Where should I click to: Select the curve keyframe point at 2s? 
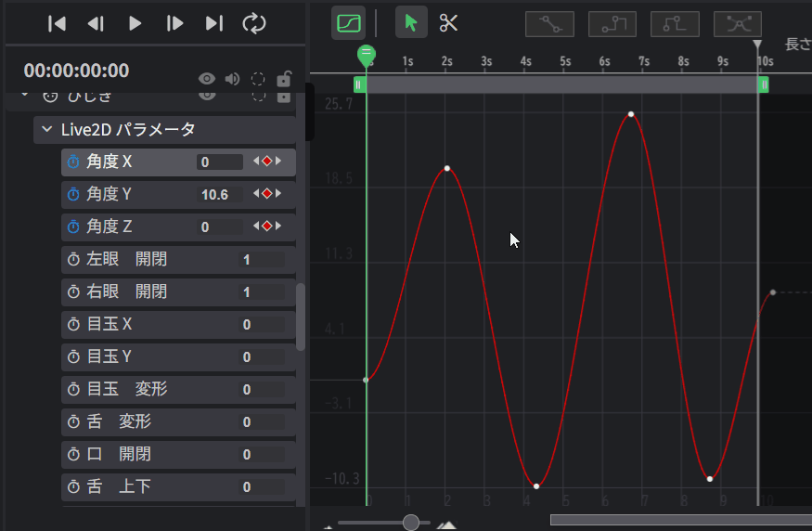(447, 168)
